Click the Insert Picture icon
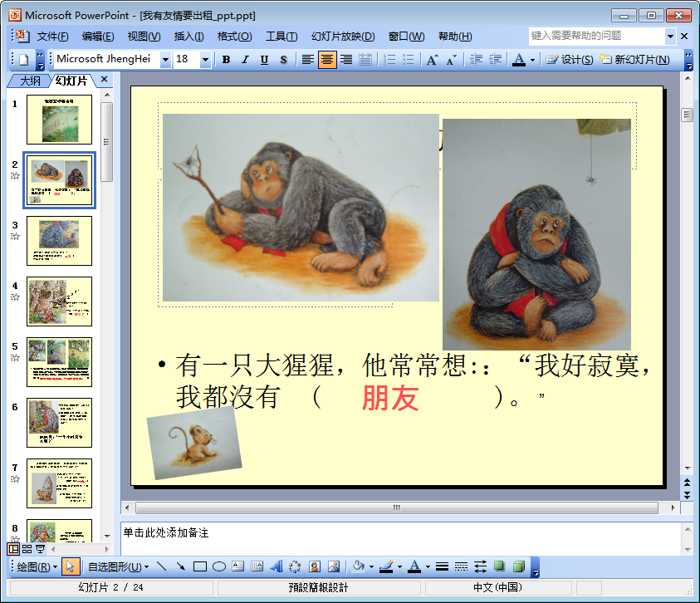 pos(334,567)
